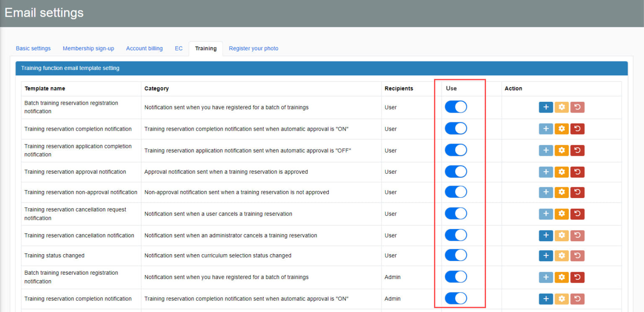Click the red reset icon for Training reservation non-approval notification

(x=577, y=192)
